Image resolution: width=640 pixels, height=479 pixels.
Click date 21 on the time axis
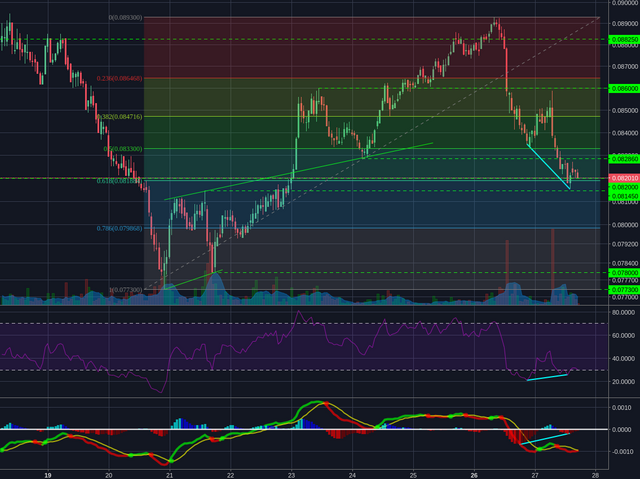pos(169,475)
